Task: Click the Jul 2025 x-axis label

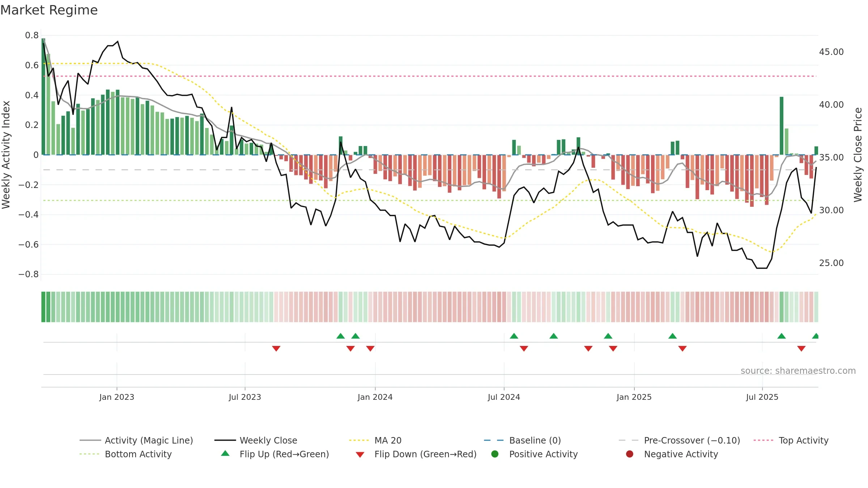Action: 762,397
